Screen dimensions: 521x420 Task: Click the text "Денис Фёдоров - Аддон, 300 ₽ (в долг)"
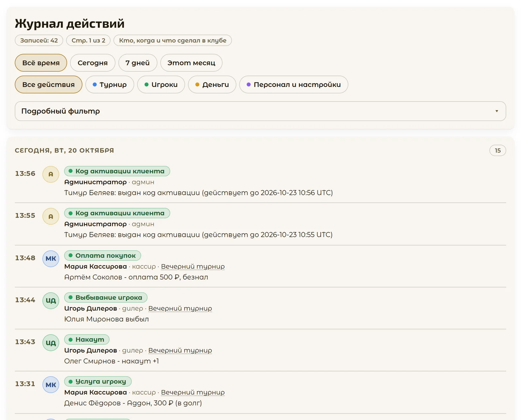133,403
